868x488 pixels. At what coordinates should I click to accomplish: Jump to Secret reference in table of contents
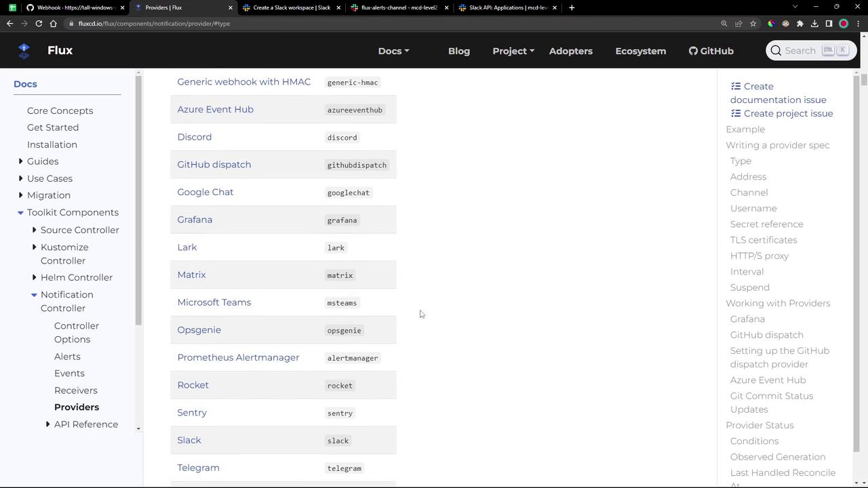tap(767, 224)
